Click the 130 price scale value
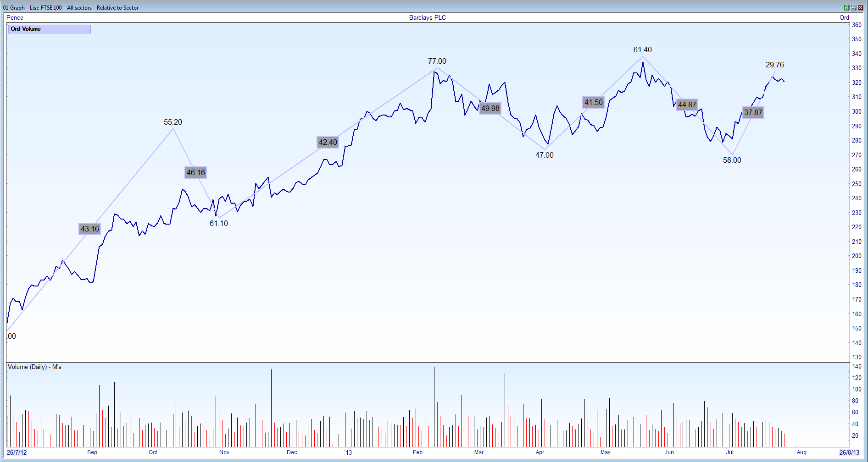868x462 pixels. pos(857,357)
